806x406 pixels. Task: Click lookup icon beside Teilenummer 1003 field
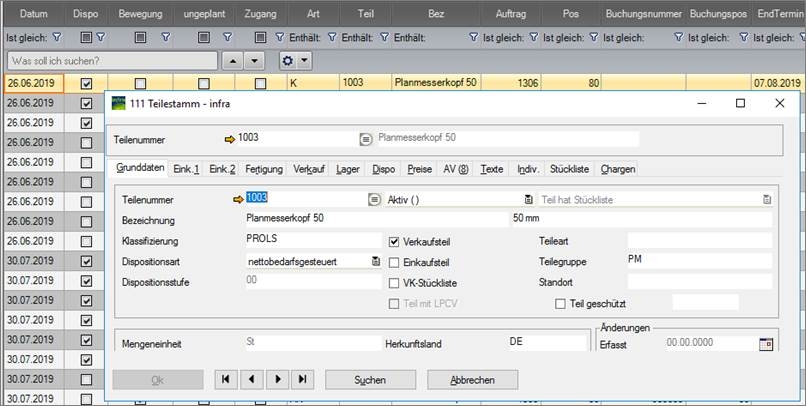[x=375, y=200]
